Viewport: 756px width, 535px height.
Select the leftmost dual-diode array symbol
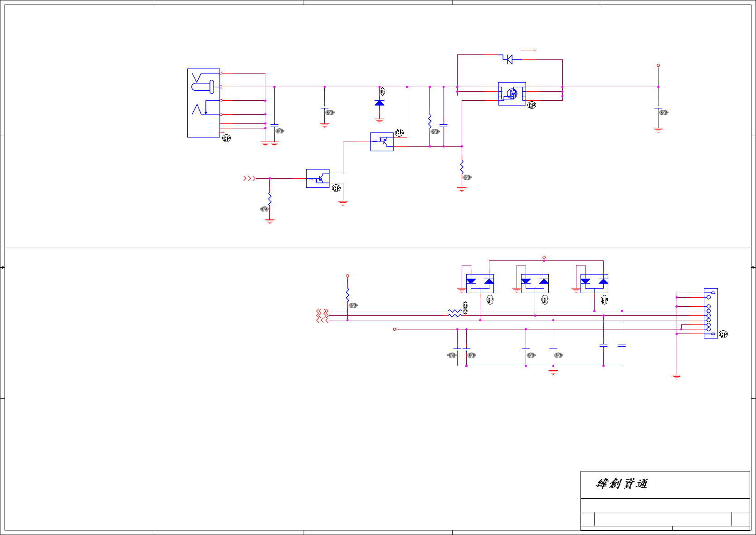[x=480, y=283]
